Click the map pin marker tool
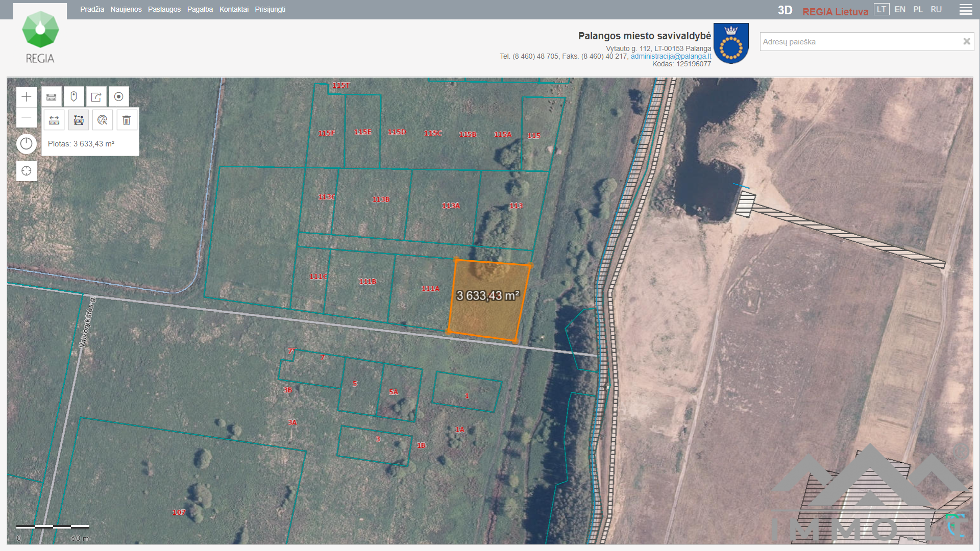980x551 pixels. point(73,97)
